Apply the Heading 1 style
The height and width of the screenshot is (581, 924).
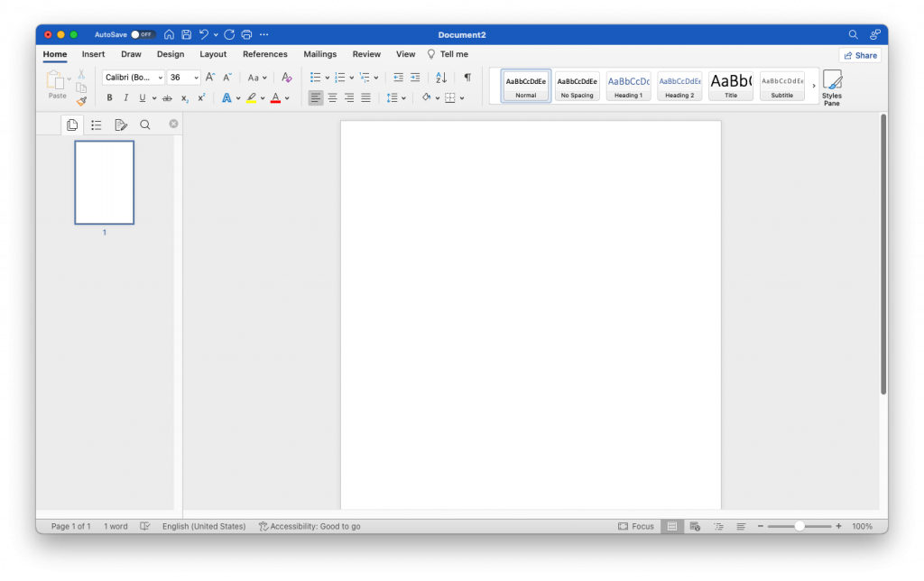[x=628, y=86]
